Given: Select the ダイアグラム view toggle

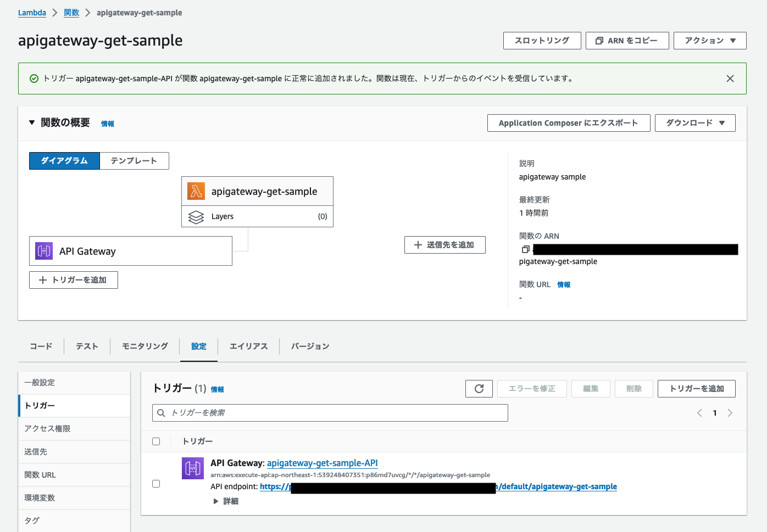Looking at the screenshot, I should coord(64,161).
